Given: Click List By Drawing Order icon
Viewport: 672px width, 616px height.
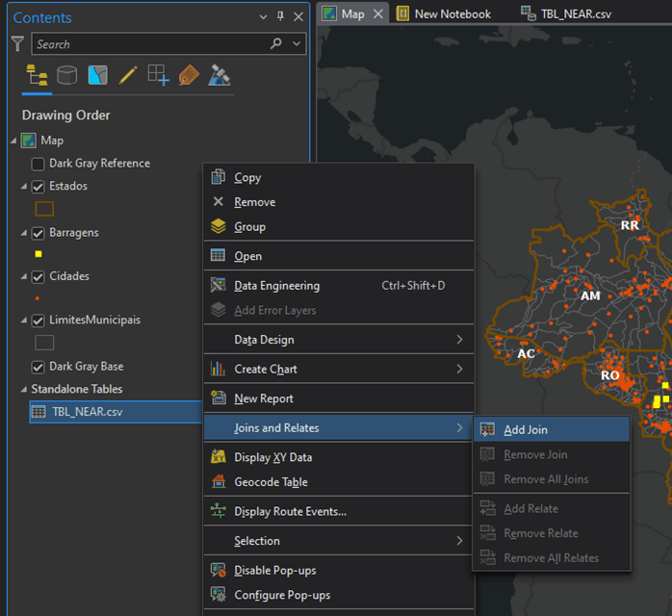Looking at the screenshot, I should [x=37, y=76].
